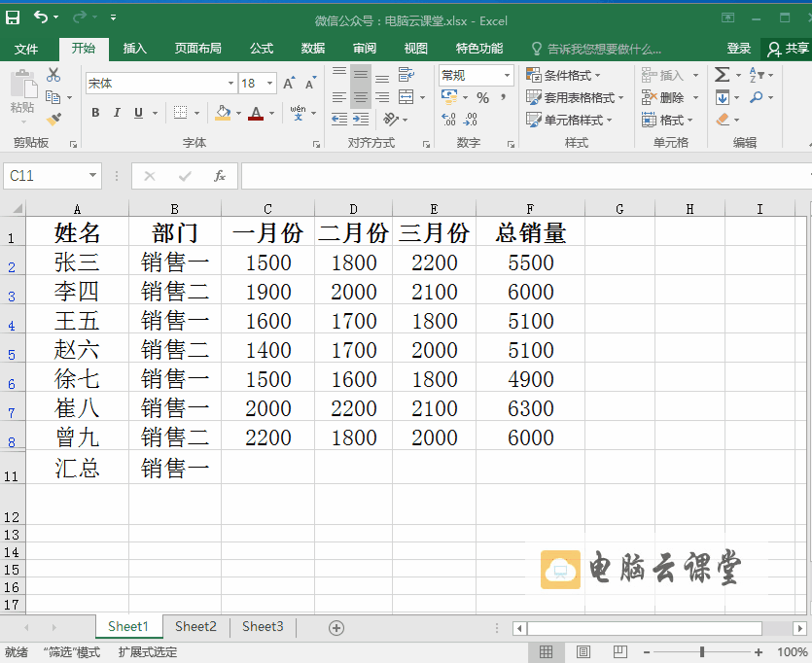The width and height of the screenshot is (812, 663).
Task: Click the accounting number format icon
Action: point(449,97)
